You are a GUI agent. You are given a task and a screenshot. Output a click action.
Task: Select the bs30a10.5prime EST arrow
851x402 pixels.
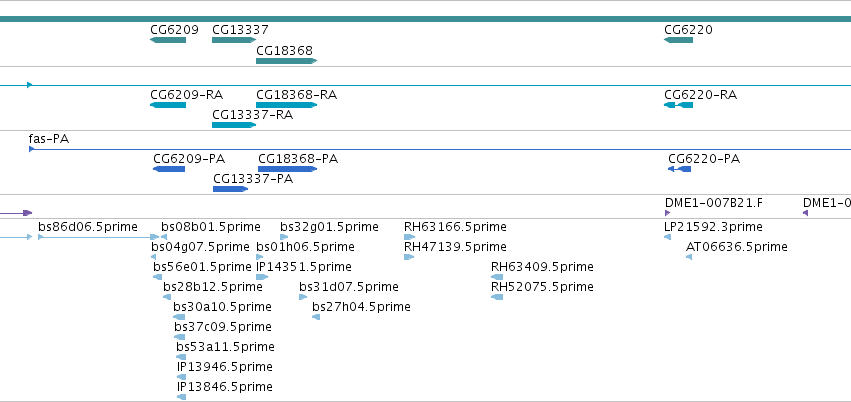coord(180,317)
